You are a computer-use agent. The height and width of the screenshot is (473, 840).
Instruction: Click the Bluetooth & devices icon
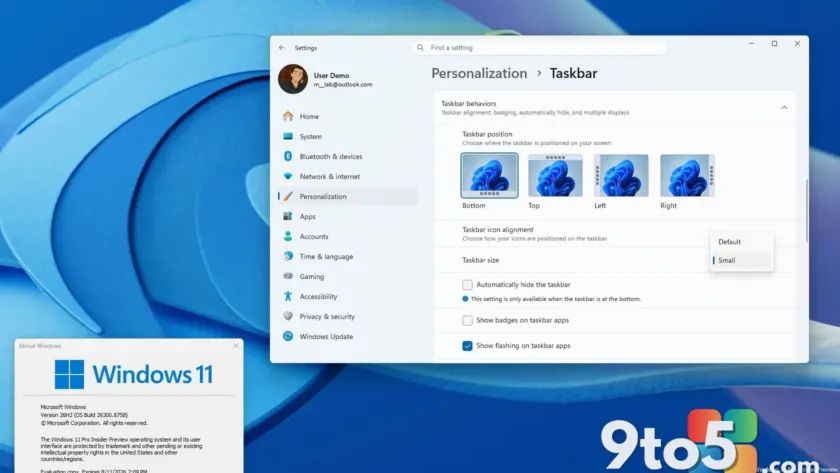[x=288, y=156]
